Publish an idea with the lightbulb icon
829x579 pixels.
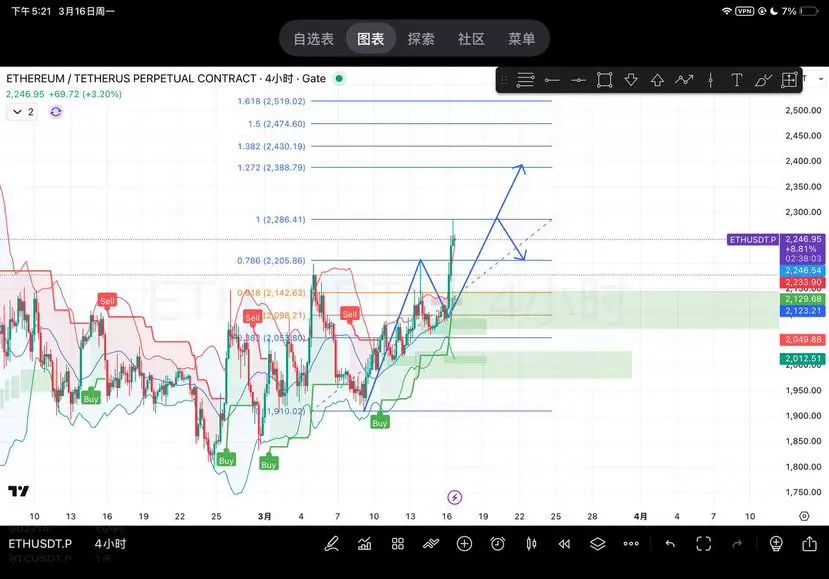click(776, 544)
